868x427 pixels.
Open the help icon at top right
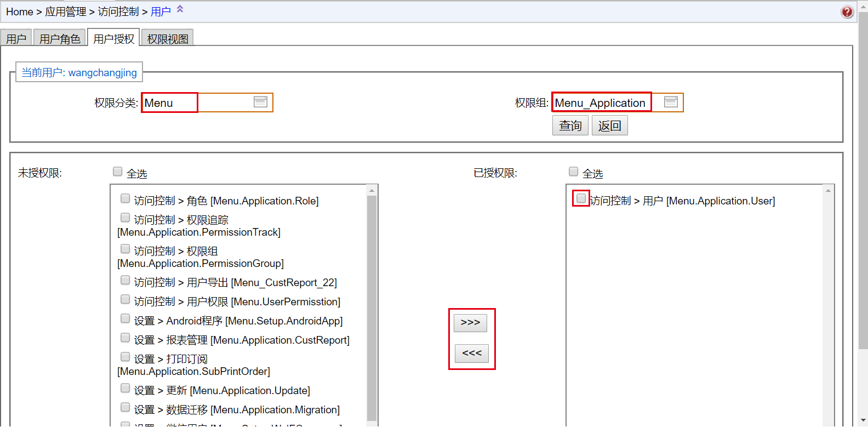[x=847, y=12]
